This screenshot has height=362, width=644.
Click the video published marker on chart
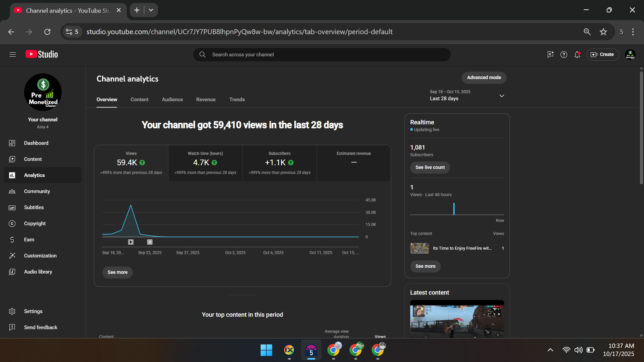131,242
